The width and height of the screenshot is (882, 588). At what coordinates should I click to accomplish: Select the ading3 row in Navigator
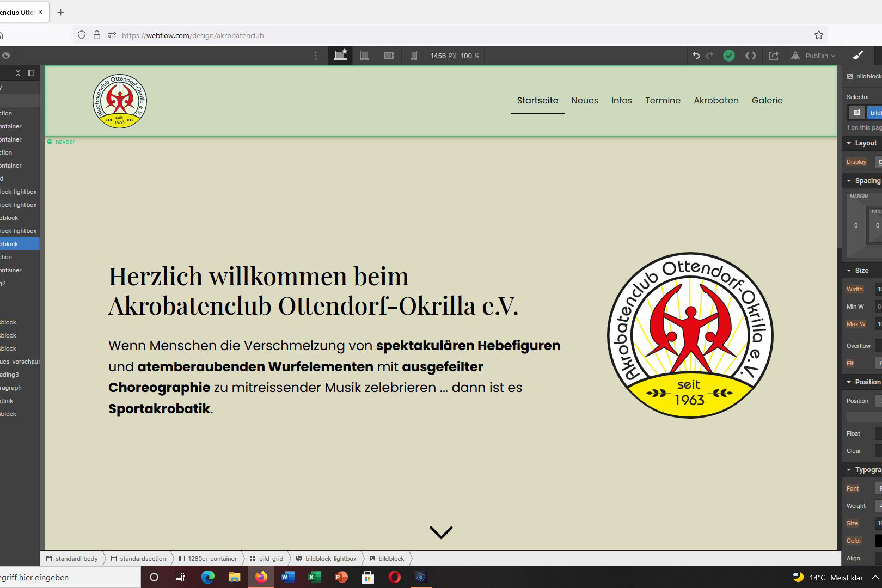[20, 375]
